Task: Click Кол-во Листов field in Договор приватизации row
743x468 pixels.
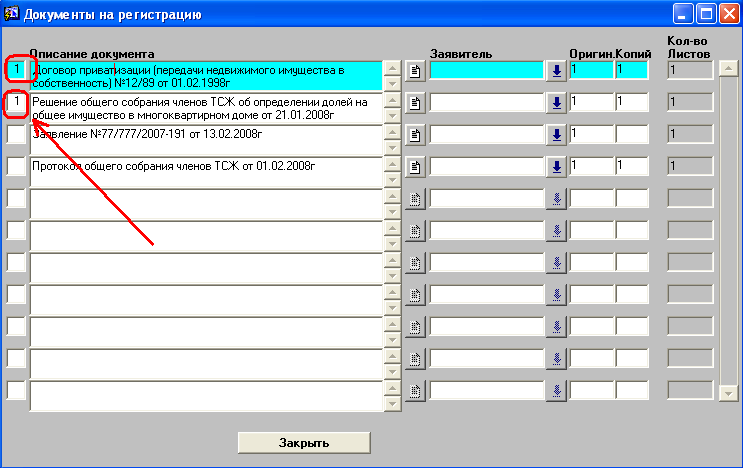Action: 690,70
